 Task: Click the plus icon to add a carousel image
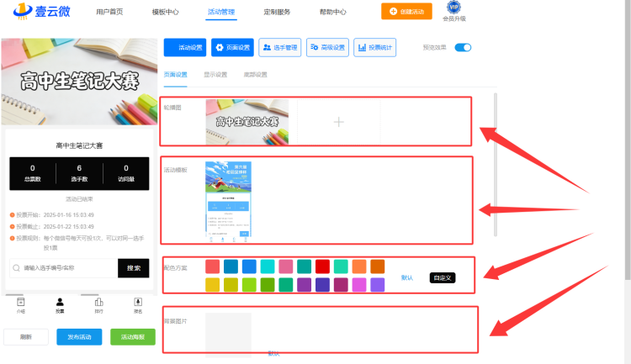pos(339,122)
